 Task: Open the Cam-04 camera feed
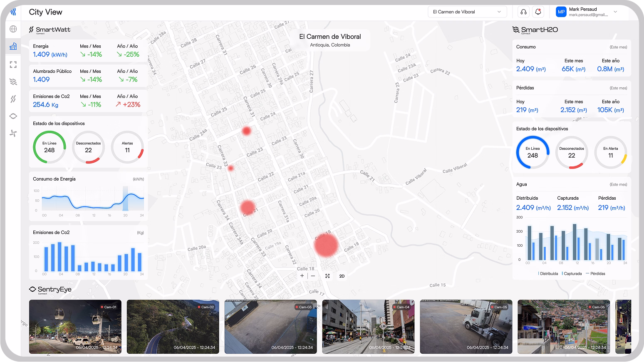click(x=368, y=327)
